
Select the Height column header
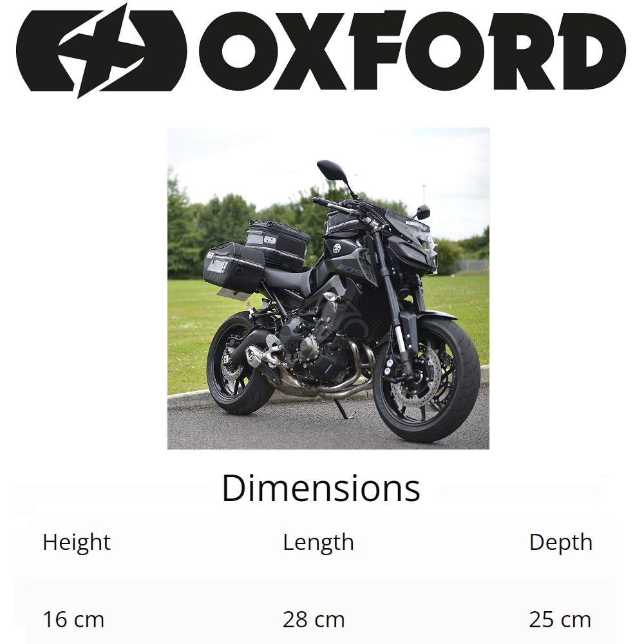pos(77,542)
